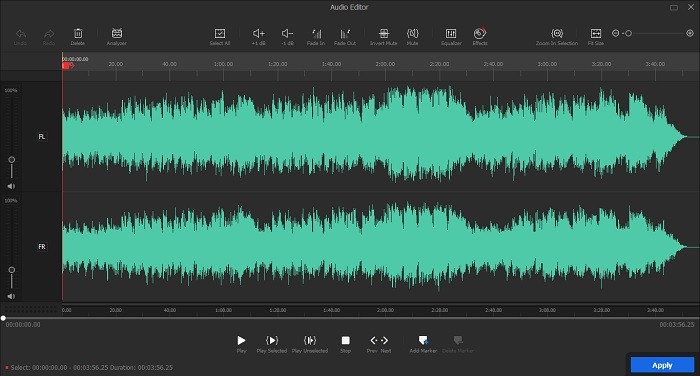Screen dimensions: 700x376
Task: Click the 40.00 mark on bottom ruler
Action: click(169, 310)
